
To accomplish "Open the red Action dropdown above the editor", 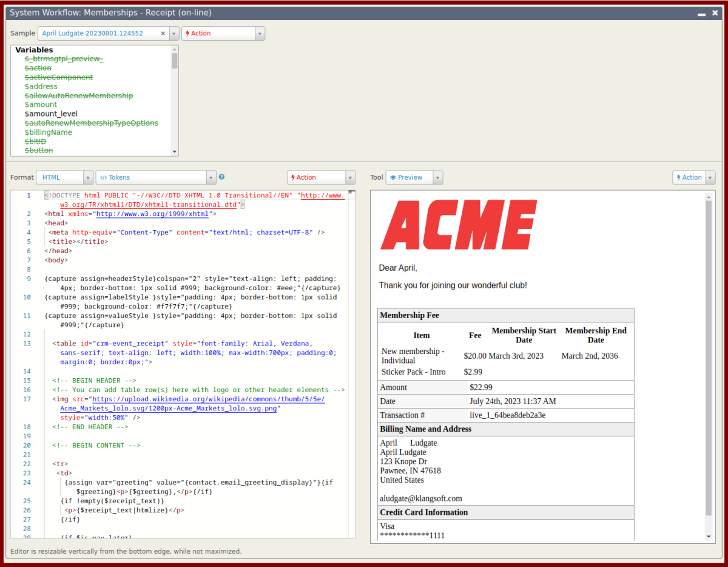I will coord(321,177).
